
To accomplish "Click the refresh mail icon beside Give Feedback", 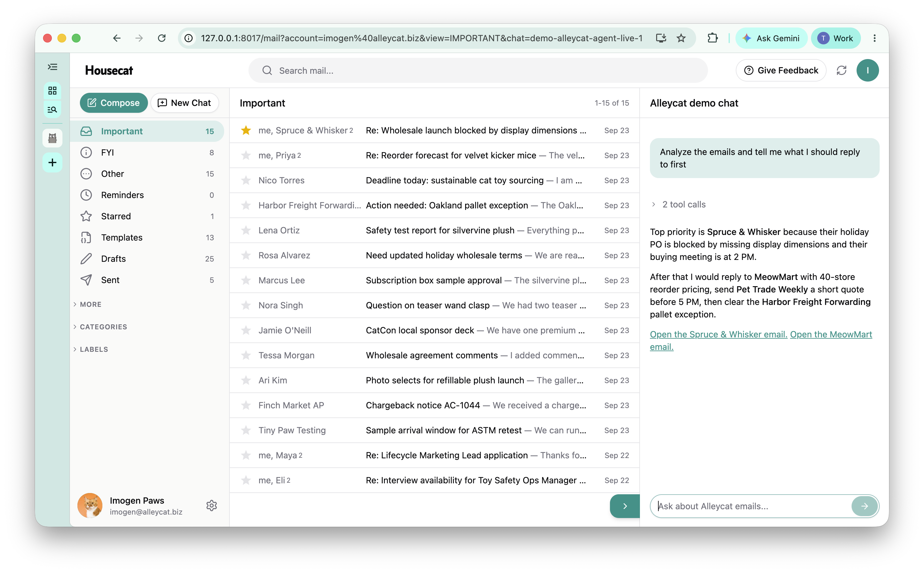I will coord(841,71).
